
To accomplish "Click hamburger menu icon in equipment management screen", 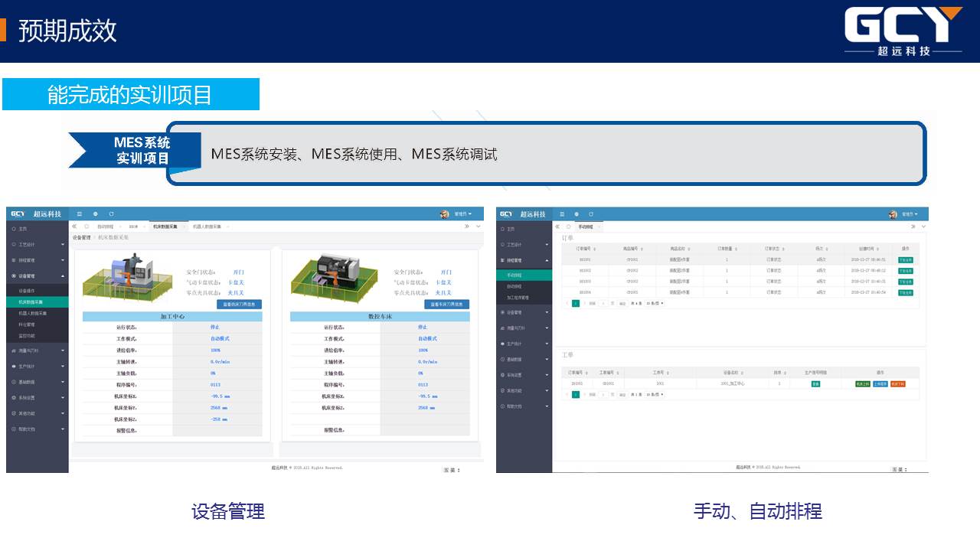I will (x=80, y=214).
